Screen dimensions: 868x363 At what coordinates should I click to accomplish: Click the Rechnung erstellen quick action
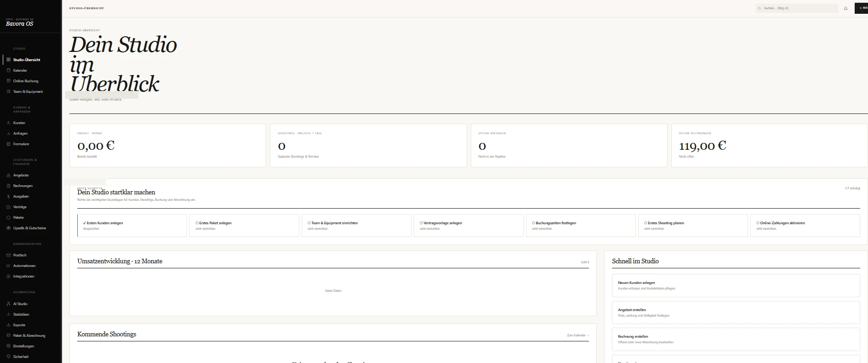click(736, 339)
